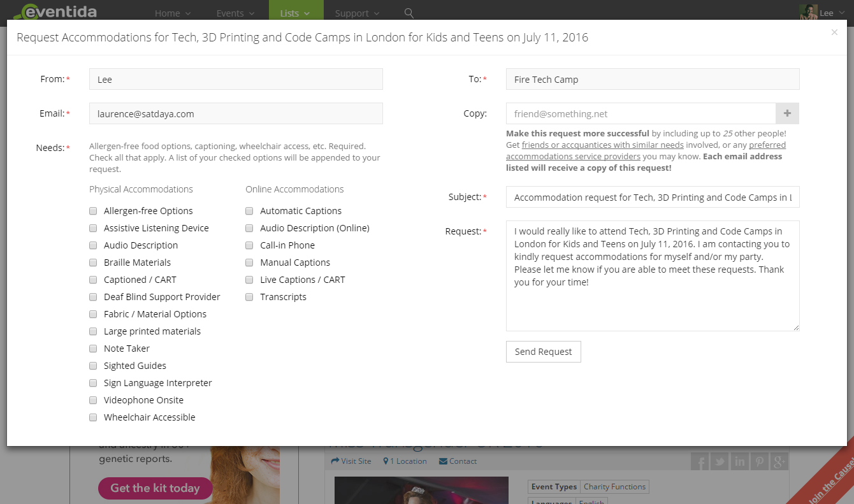Check the Allergen-free Options checkbox
Screen dimensions: 854x504
pos(93,211)
